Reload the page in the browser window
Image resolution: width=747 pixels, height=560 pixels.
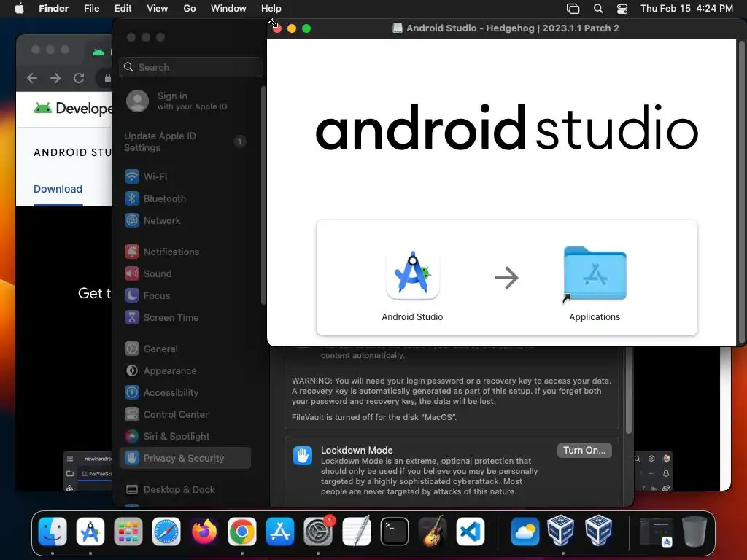pos(79,78)
